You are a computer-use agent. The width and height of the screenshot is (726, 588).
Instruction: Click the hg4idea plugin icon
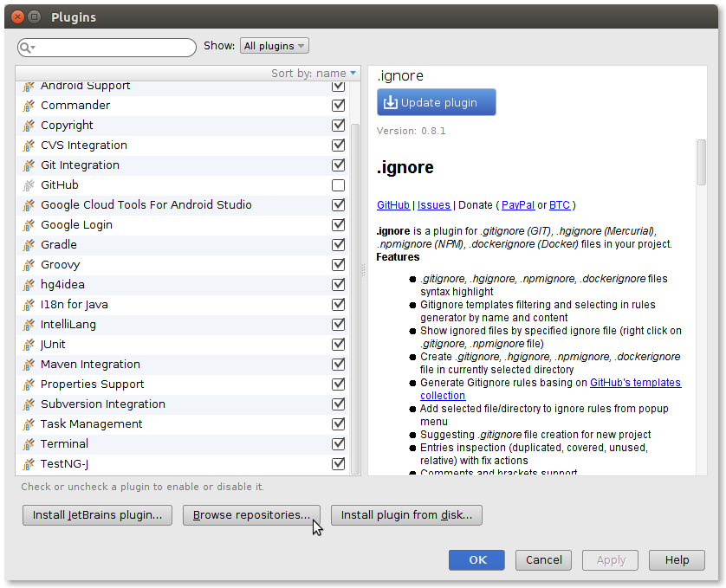(29, 285)
